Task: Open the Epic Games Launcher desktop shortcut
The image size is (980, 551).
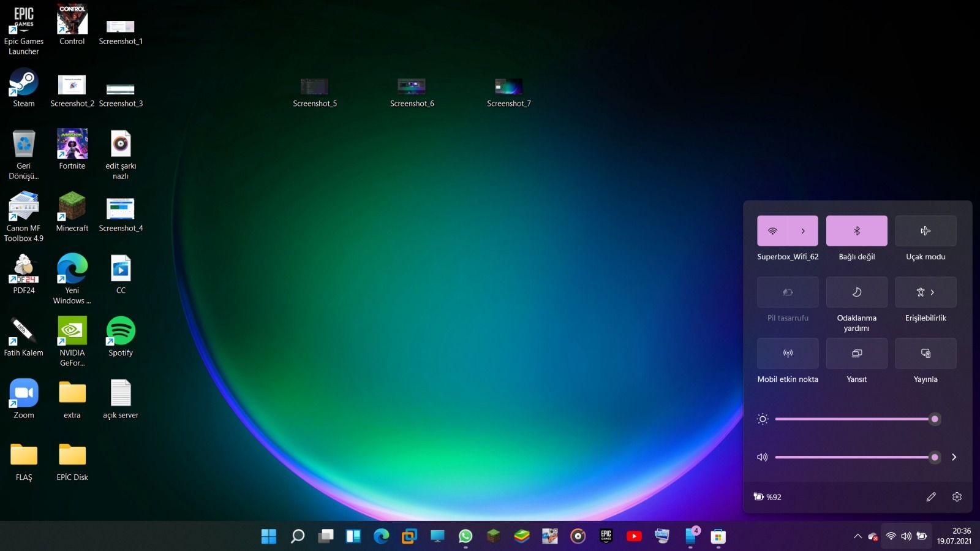Action: click(24, 29)
